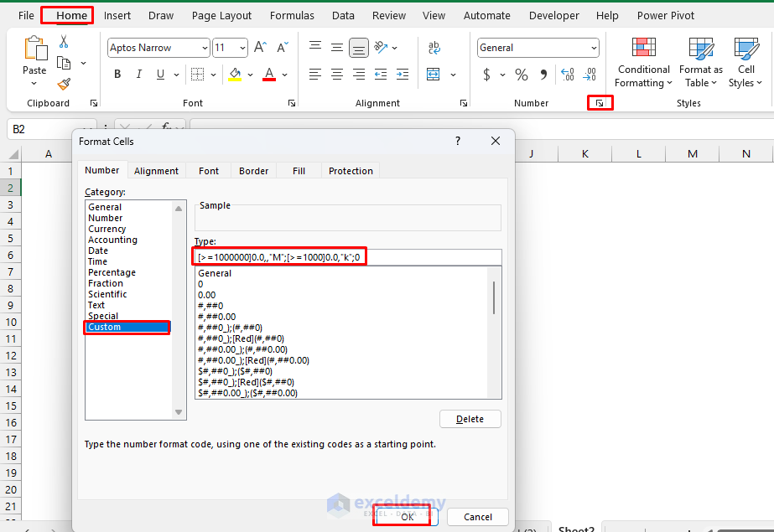774x532 pixels.
Task: Select the Format as Table icon
Action: point(700,60)
